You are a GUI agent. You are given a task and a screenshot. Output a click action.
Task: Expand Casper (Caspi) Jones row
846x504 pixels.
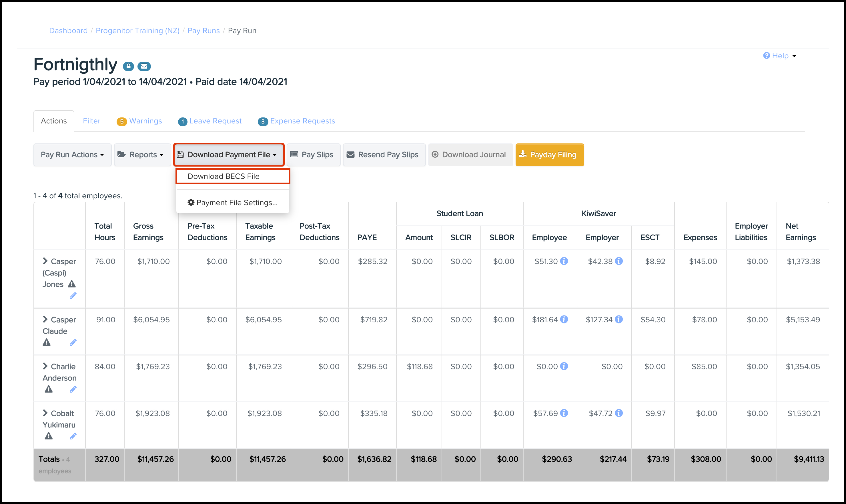click(x=45, y=261)
